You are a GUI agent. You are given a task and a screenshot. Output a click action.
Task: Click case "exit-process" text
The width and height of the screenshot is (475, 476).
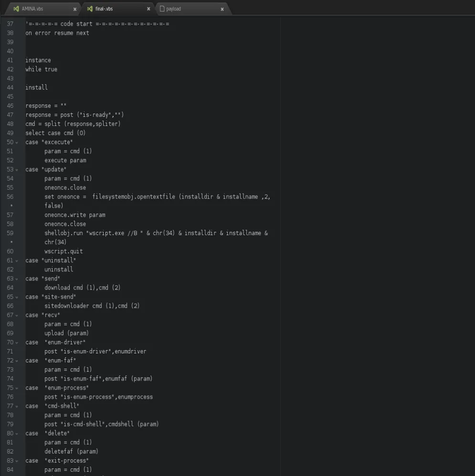[x=57, y=461]
